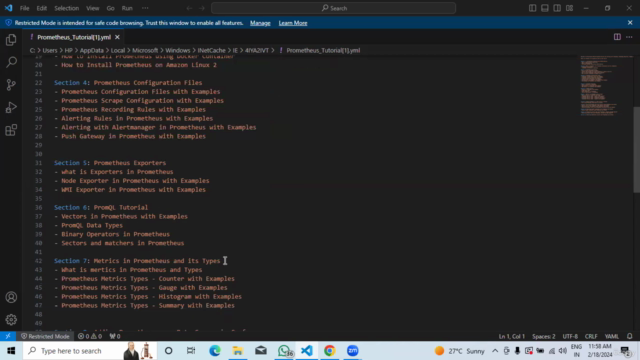Open Manage gear settings menu
This screenshot has height=360, width=640.
click(11, 320)
